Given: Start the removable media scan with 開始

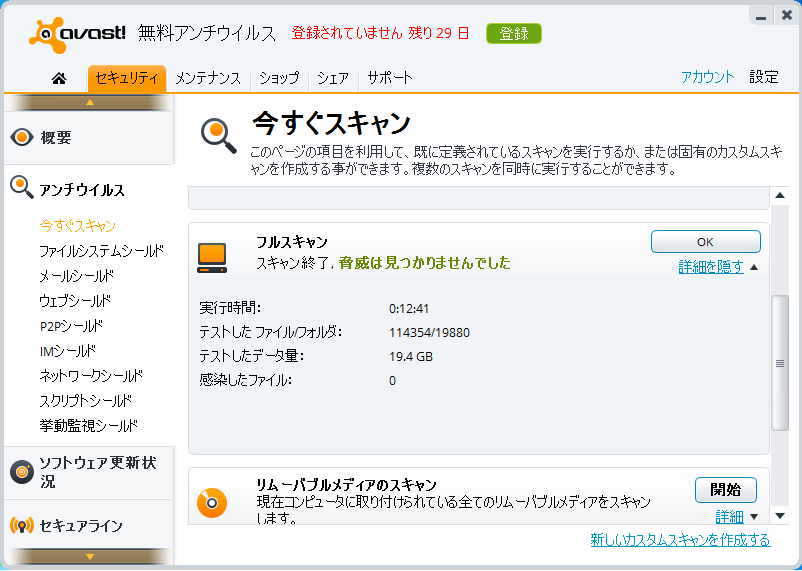Looking at the screenshot, I should pos(725,490).
